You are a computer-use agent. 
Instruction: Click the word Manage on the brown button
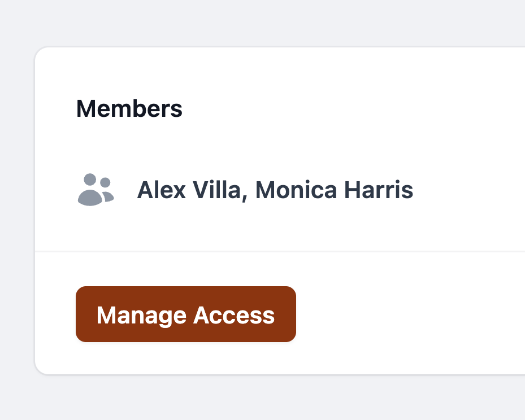(x=141, y=316)
